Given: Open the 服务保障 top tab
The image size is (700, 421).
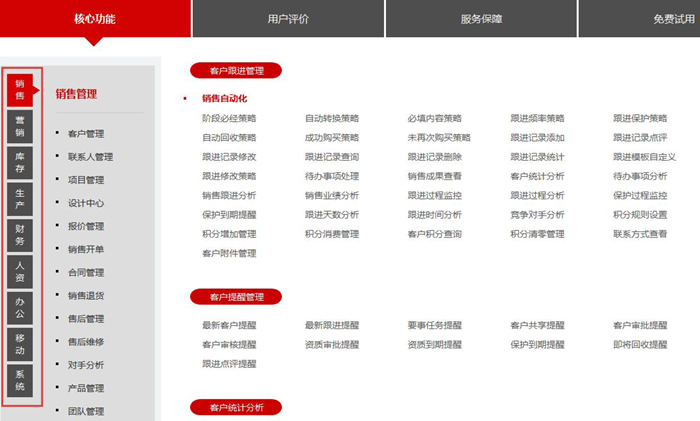Looking at the screenshot, I should tap(481, 19).
